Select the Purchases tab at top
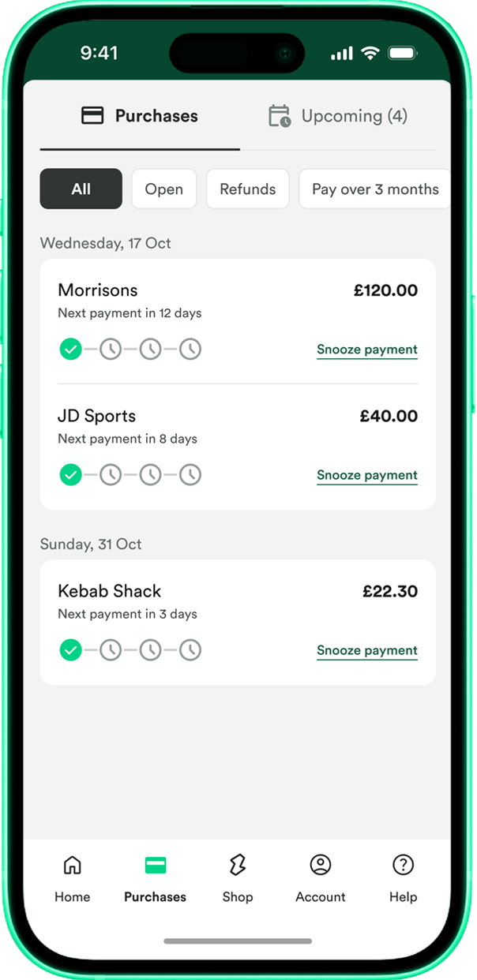This screenshot has width=477, height=980. coord(140,116)
